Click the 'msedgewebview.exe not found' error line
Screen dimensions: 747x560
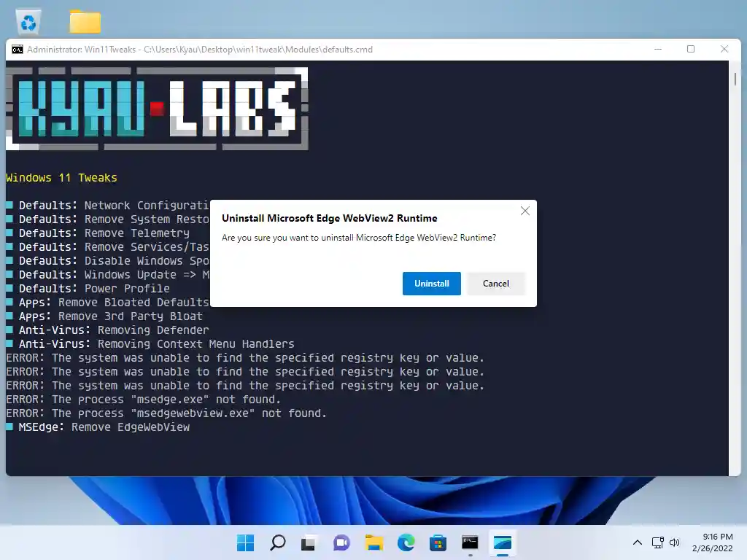pyautogui.click(x=166, y=413)
